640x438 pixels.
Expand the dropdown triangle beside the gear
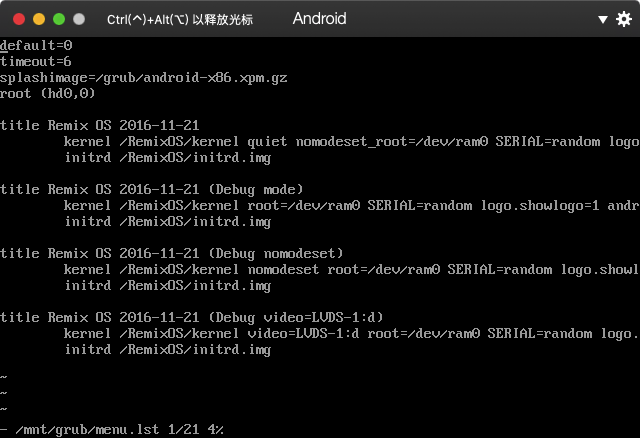tap(602, 19)
